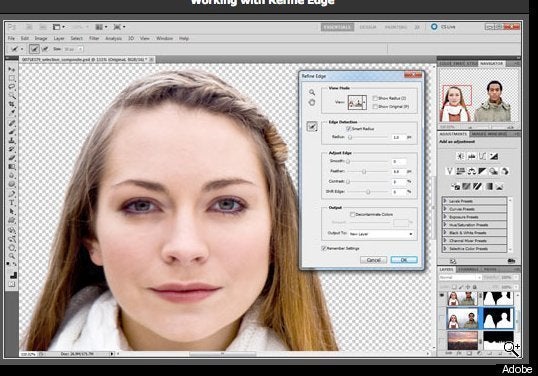Switch to the Design workspace
The height and width of the screenshot is (376, 538).
(368, 27)
